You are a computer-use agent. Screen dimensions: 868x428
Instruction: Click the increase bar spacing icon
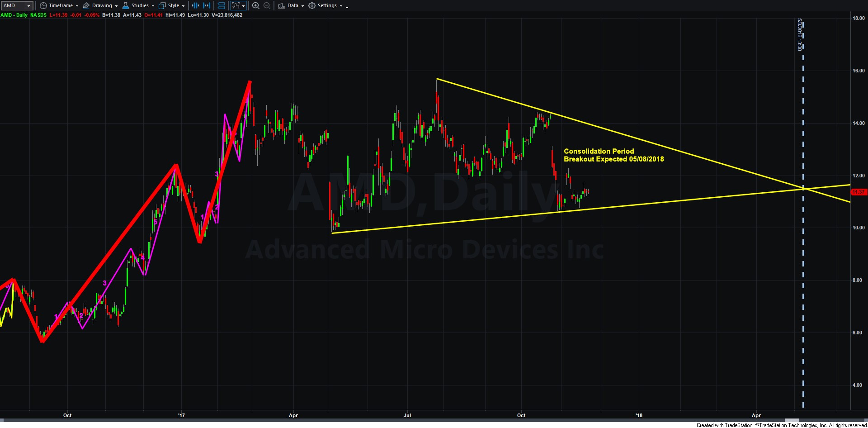[207, 6]
